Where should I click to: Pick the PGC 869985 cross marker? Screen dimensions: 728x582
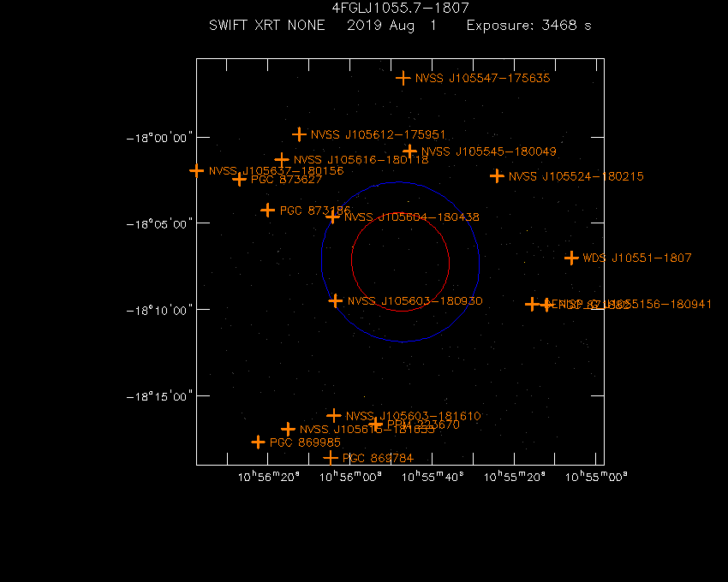(x=258, y=442)
